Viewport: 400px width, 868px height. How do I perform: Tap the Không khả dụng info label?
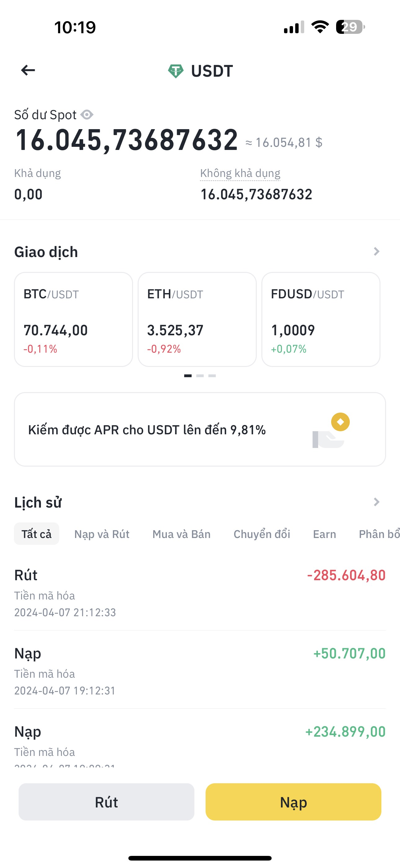coord(240,173)
